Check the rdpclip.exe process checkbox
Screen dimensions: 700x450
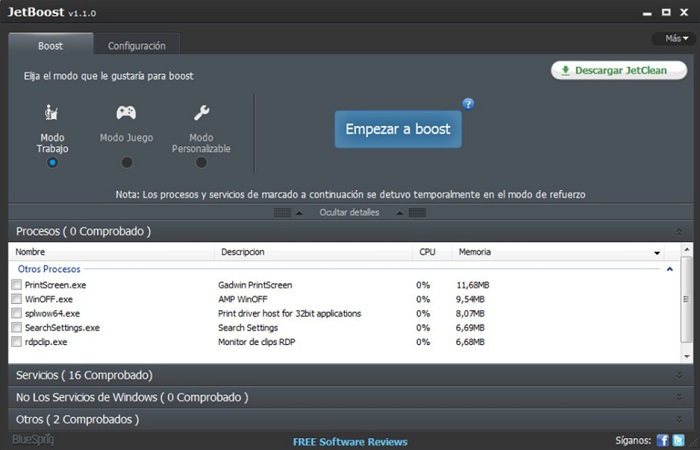[x=16, y=342]
